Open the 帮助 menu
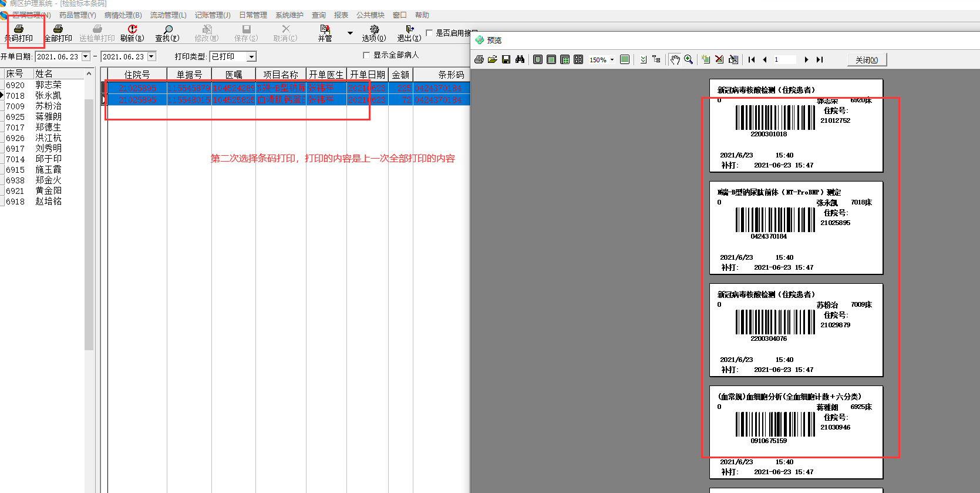Image resolution: width=980 pixels, height=493 pixels. click(x=422, y=15)
